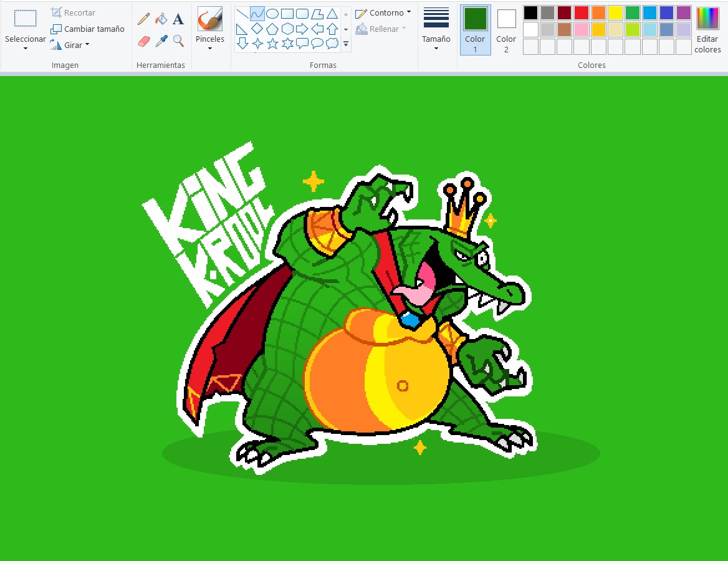This screenshot has height=561, width=728.
Task: Open Editar colores dialog
Action: coord(707,31)
